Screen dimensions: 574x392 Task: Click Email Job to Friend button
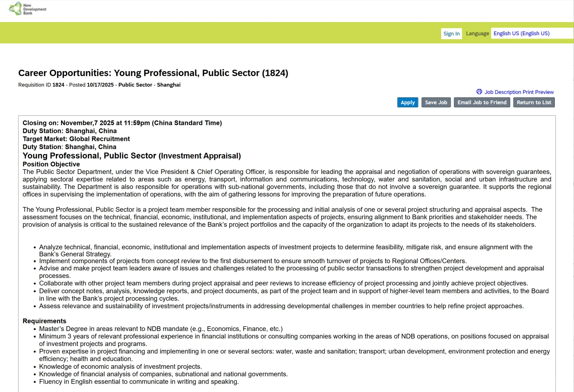point(482,102)
